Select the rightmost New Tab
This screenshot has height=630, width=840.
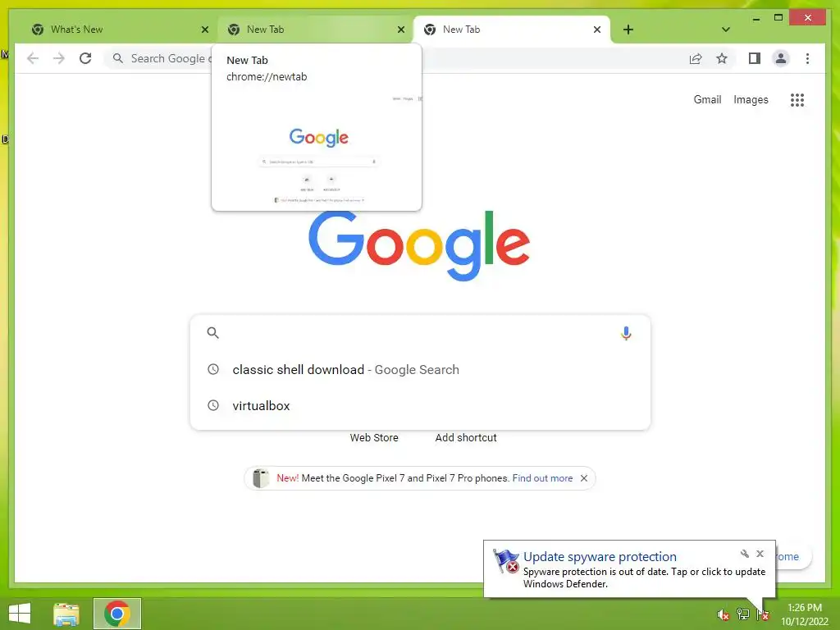[512, 30]
